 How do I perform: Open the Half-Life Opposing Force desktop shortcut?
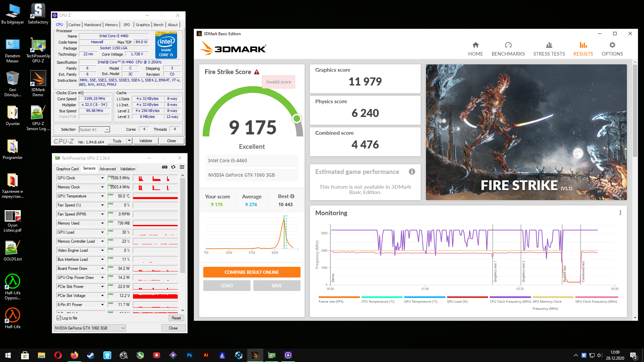pos(13,287)
